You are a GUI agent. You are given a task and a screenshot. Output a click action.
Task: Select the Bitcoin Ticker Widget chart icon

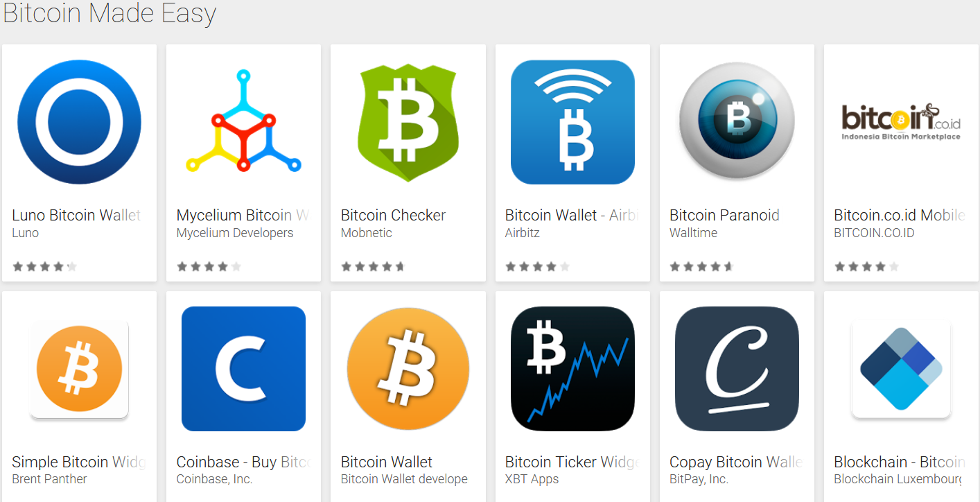coord(572,369)
